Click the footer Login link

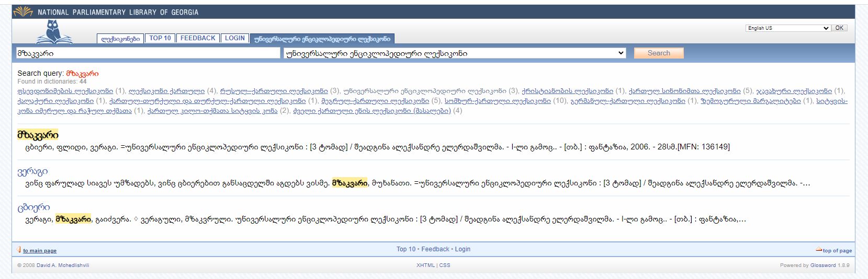pyautogui.click(x=463, y=249)
